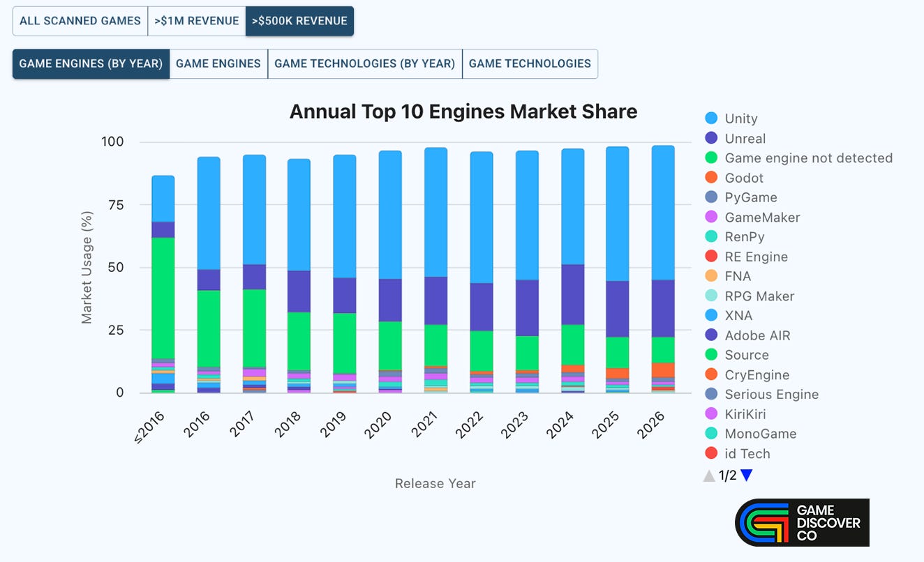Click the GameDiscoverCo logo
The image size is (924, 562).
tap(802, 522)
